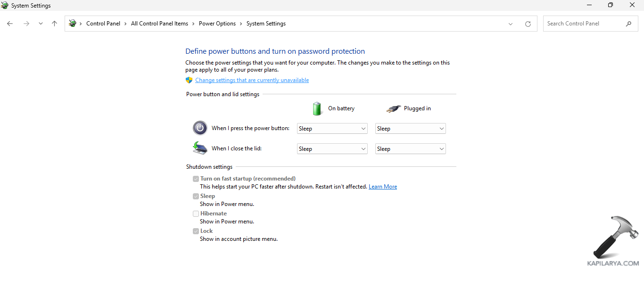
Task: Open the When I close the lid Plugged in dropdown
Action: pos(410,148)
